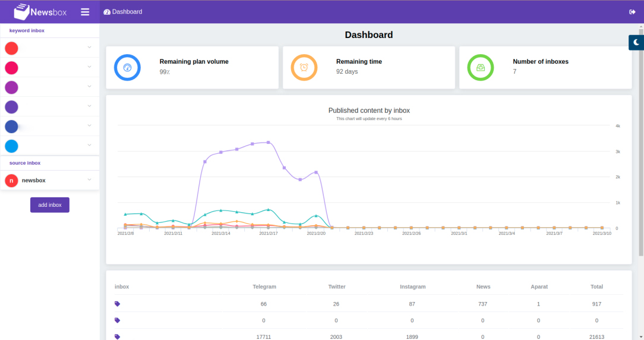
Task: Expand the newsbox source inbox chevron
Action: (89, 180)
